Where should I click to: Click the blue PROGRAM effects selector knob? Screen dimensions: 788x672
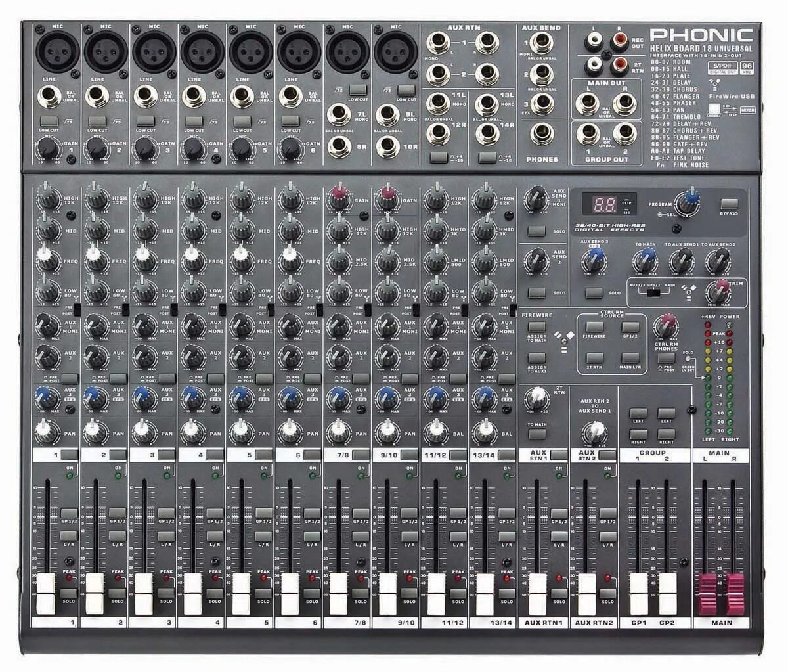coord(690,201)
